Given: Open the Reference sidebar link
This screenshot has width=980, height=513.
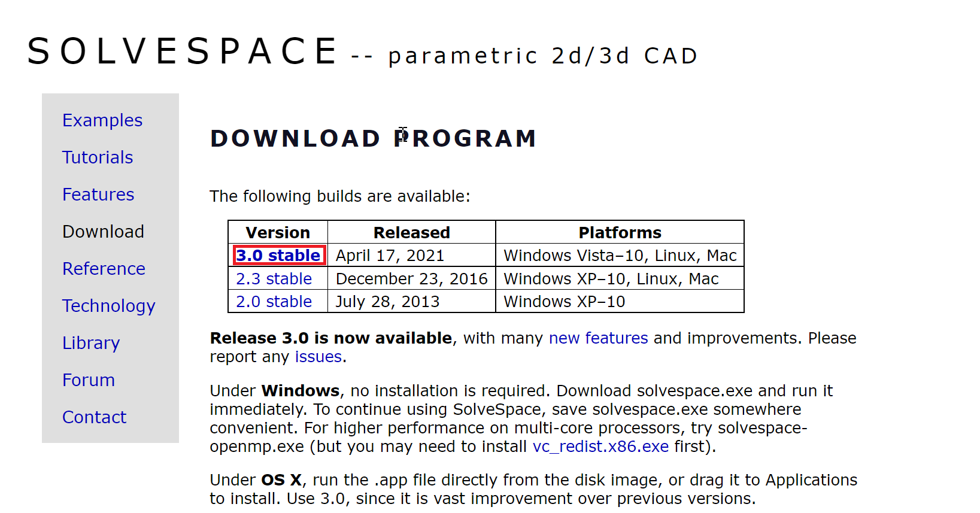Looking at the screenshot, I should coord(104,269).
